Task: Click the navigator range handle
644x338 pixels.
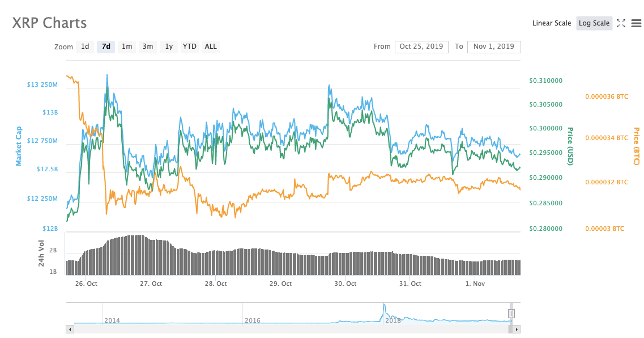Action: [511, 314]
